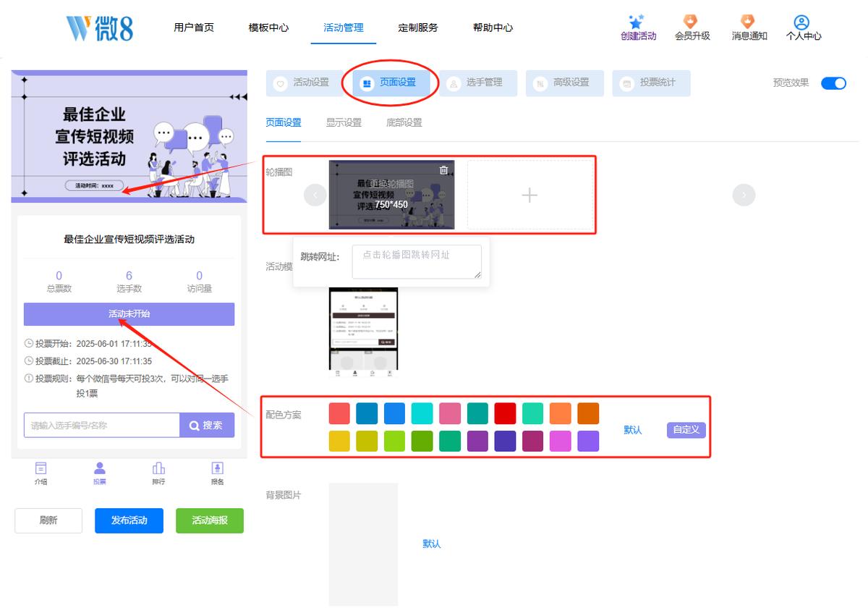The image size is (868, 616).
Task: Click the 创建活动 star icon
Action: 637,22
